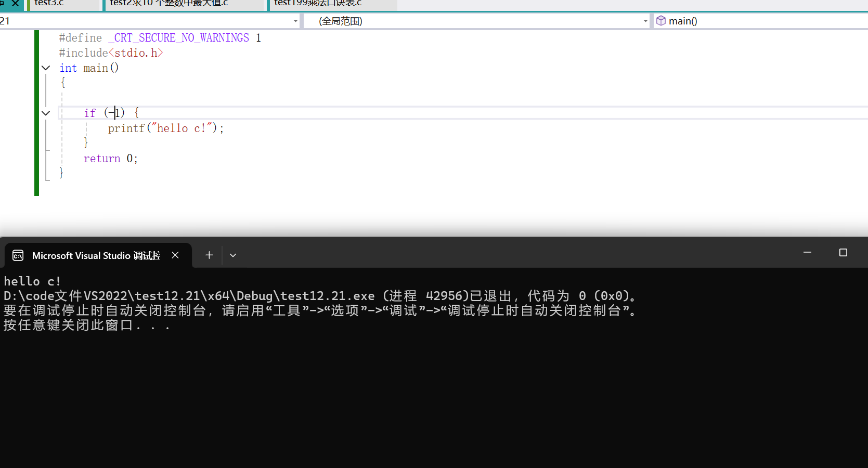Screen dimensions: 868x468
Task: Click the return 0 statement
Action: coord(110,159)
